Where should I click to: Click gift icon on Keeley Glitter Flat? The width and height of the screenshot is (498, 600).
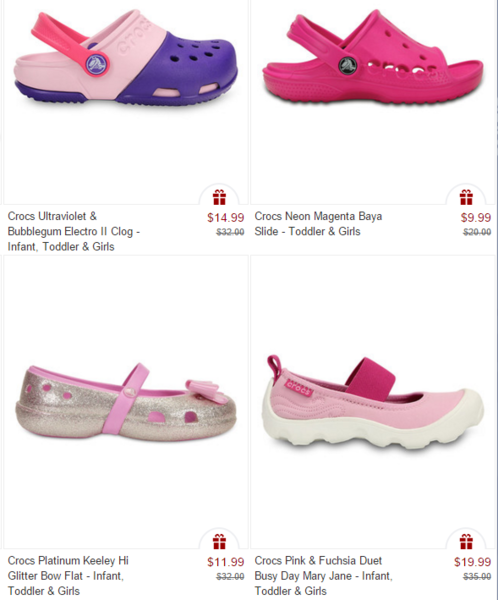pyautogui.click(x=219, y=541)
